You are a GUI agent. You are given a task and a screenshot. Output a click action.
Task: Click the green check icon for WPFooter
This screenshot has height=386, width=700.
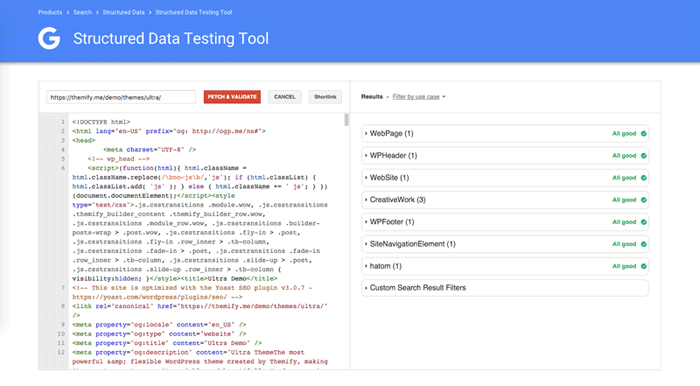click(644, 222)
